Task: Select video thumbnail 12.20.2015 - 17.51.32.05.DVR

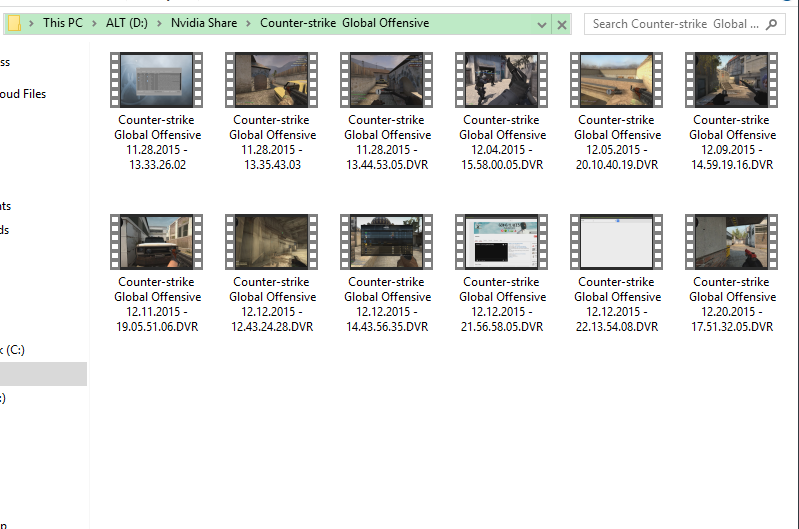Action: [732, 242]
